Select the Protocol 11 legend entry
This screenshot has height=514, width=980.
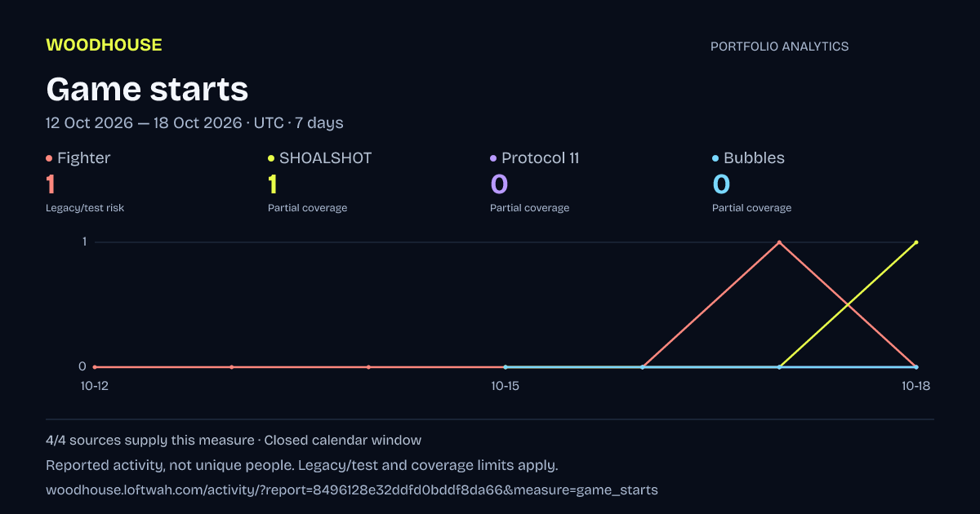point(535,158)
